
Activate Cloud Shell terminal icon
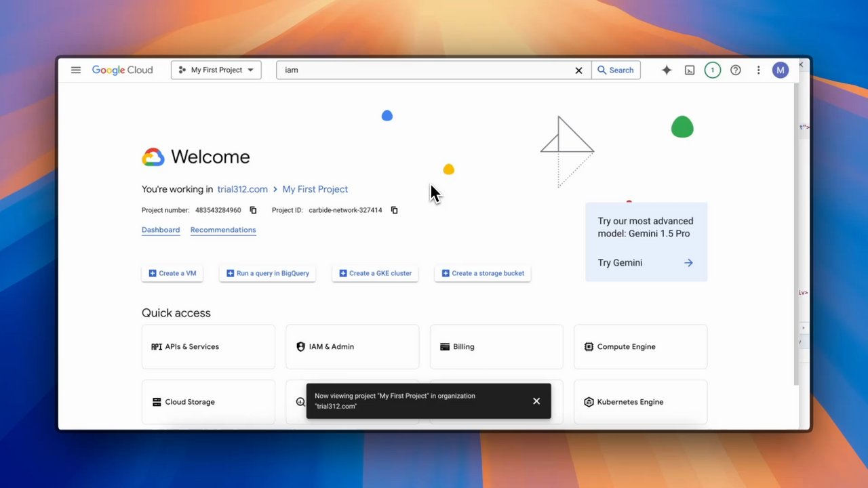tap(690, 70)
